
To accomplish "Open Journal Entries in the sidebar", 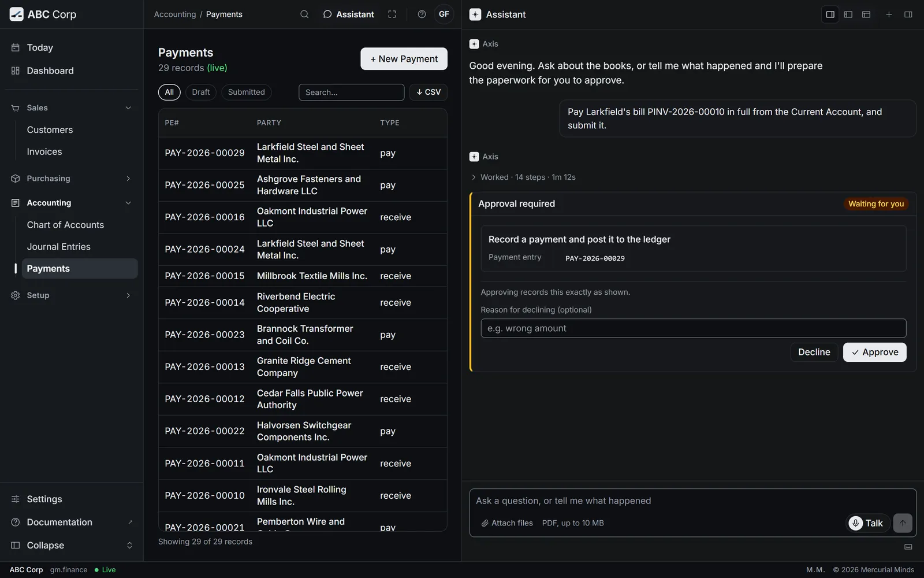I will (x=80, y=247).
